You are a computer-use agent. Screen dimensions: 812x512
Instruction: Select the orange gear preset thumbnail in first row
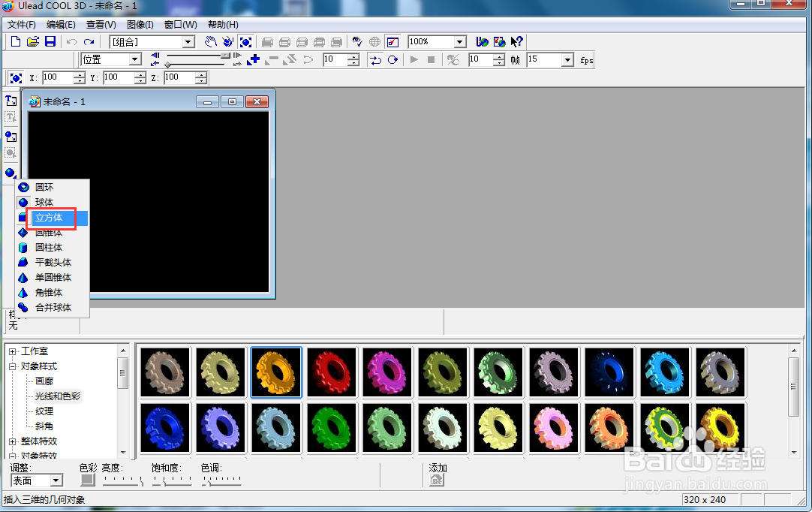coord(276,372)
